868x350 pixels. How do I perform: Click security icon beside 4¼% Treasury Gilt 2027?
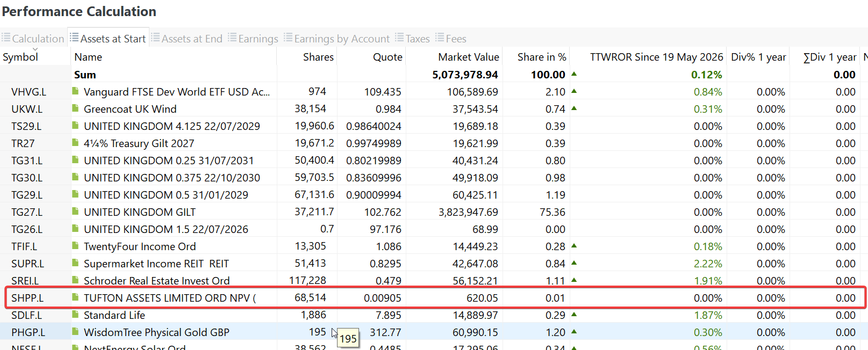tap(76, 143)
